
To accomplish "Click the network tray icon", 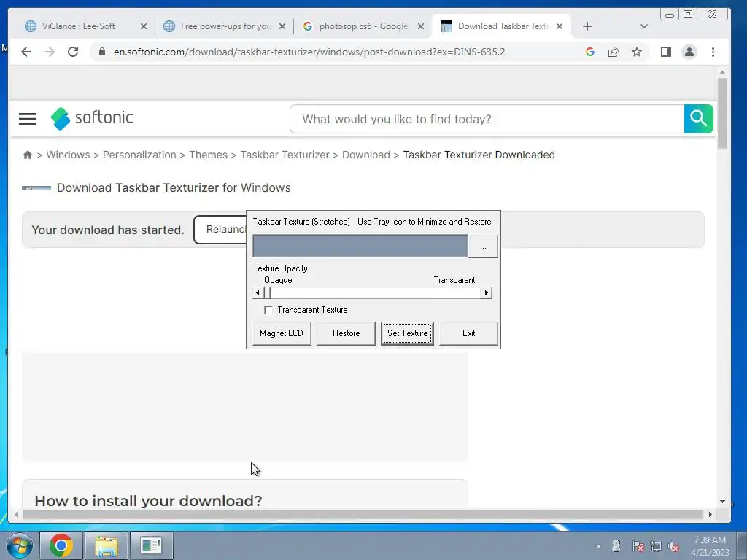I will pyautogui.click(x=656, y=546).
